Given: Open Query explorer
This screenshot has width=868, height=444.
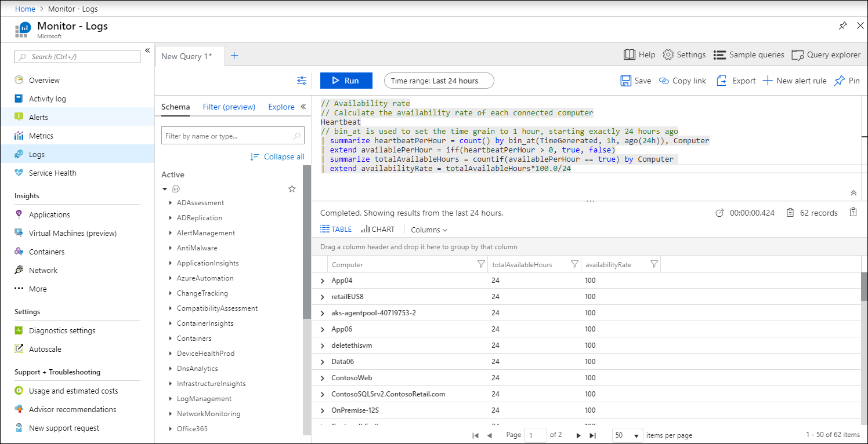Looking at the screenshot, I should tap(826, 54).
